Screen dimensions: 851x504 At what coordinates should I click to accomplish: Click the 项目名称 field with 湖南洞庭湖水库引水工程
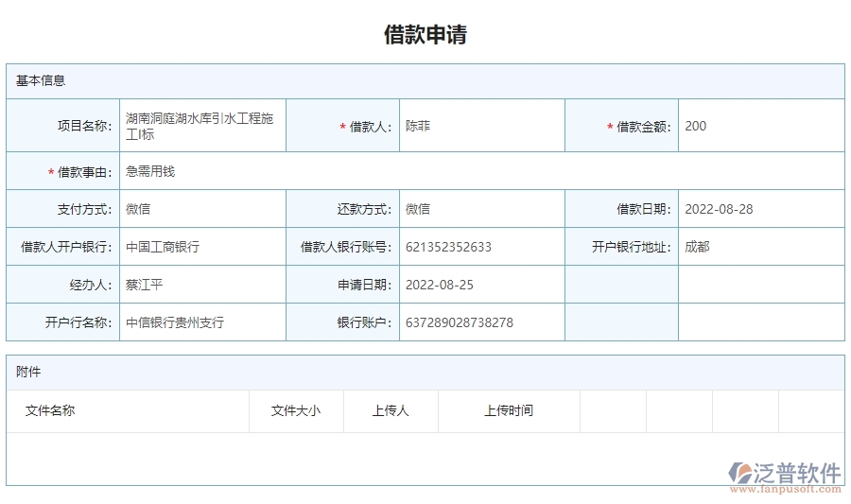pos(201,126)
